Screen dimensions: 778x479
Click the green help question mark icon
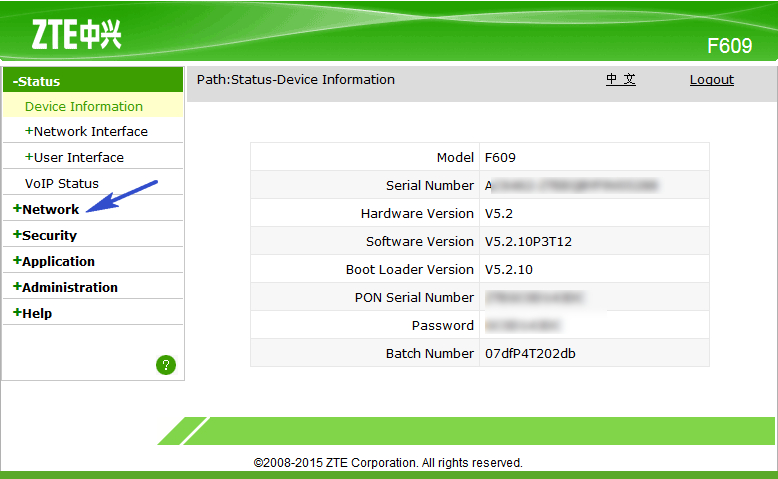166,365
